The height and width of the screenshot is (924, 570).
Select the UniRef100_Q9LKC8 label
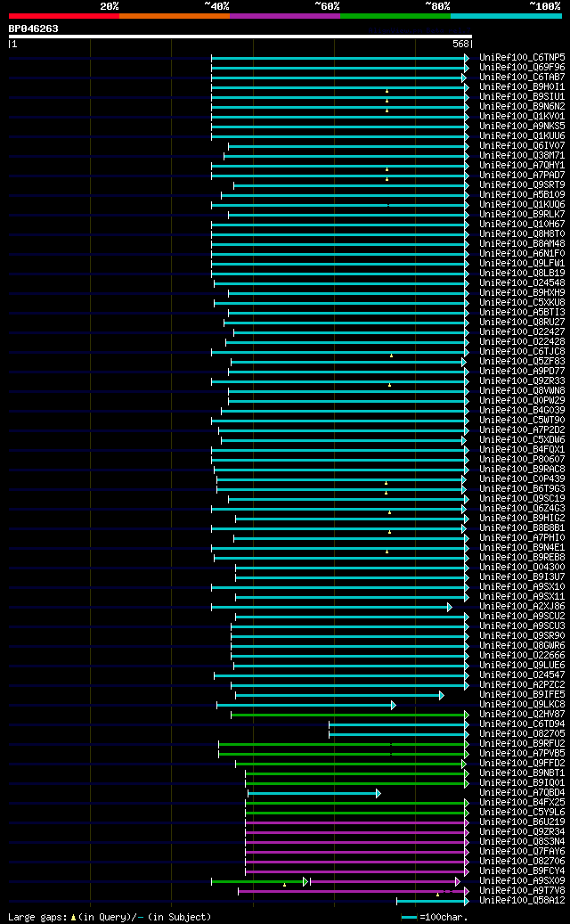tap(522, 704)
